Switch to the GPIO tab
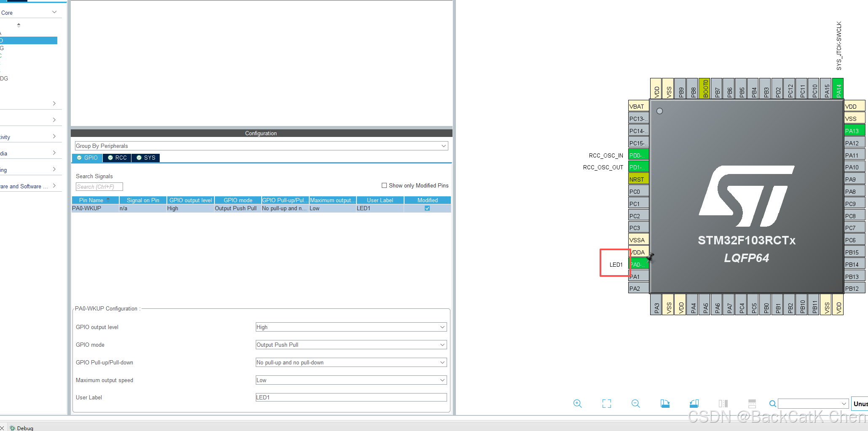 coord(87,158)
